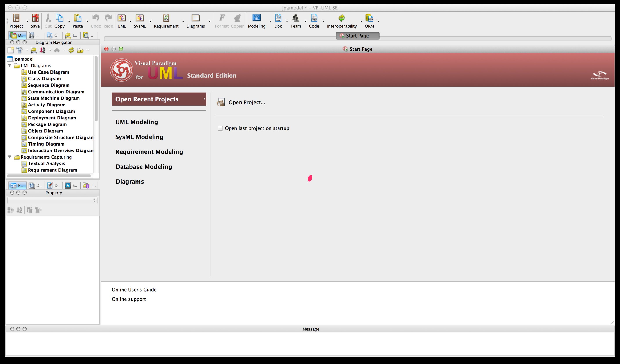Click the yellow refresh arrows icon
Viewport: 620px width, 364px height.
click(x=71, y=50)
